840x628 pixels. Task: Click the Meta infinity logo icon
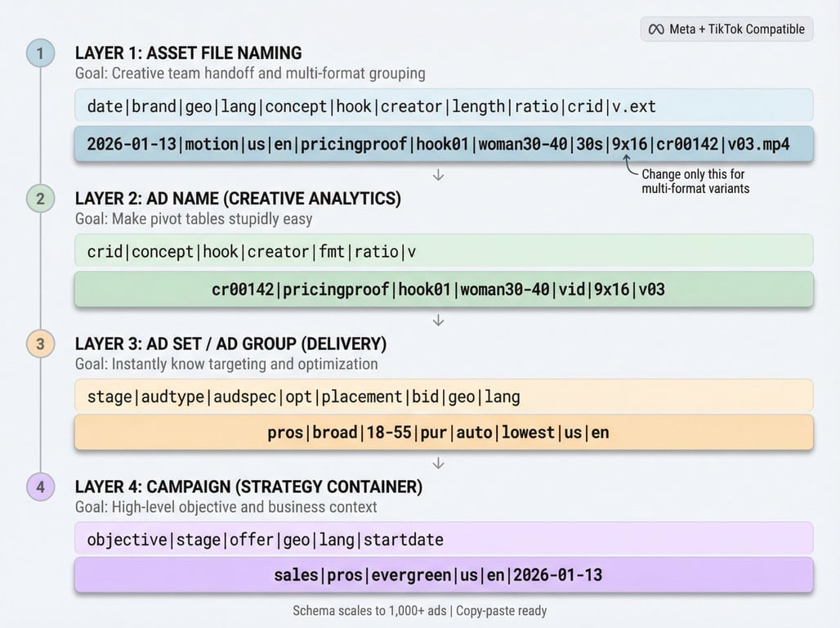[x=655, y=29]
